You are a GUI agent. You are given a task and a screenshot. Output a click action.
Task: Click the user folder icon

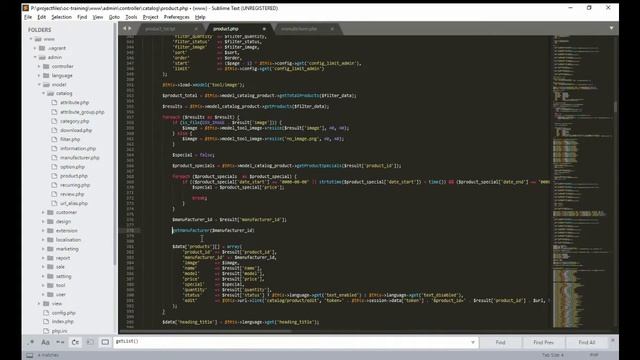click(50, 294)
